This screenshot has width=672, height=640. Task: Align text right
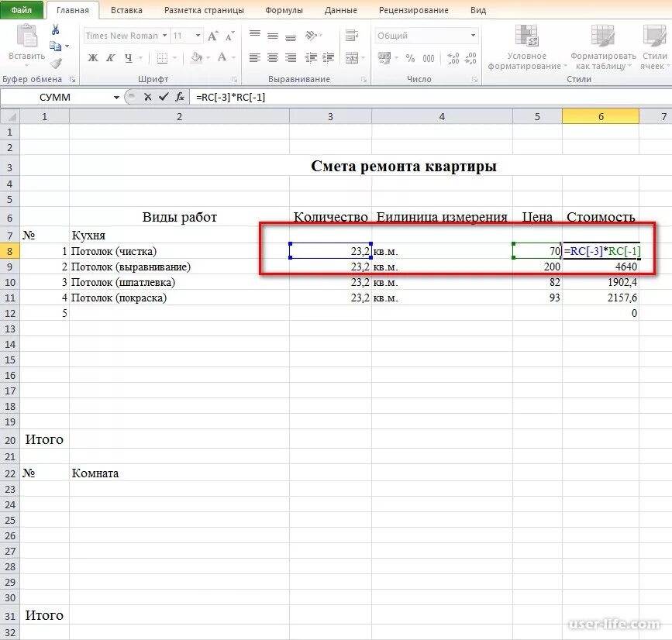coord(291,57)
